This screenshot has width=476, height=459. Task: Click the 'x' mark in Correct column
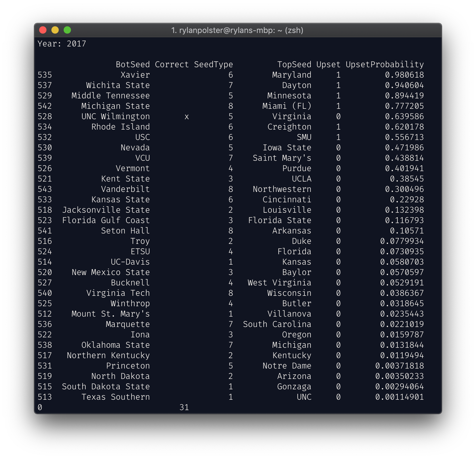(x=187, y=117)
